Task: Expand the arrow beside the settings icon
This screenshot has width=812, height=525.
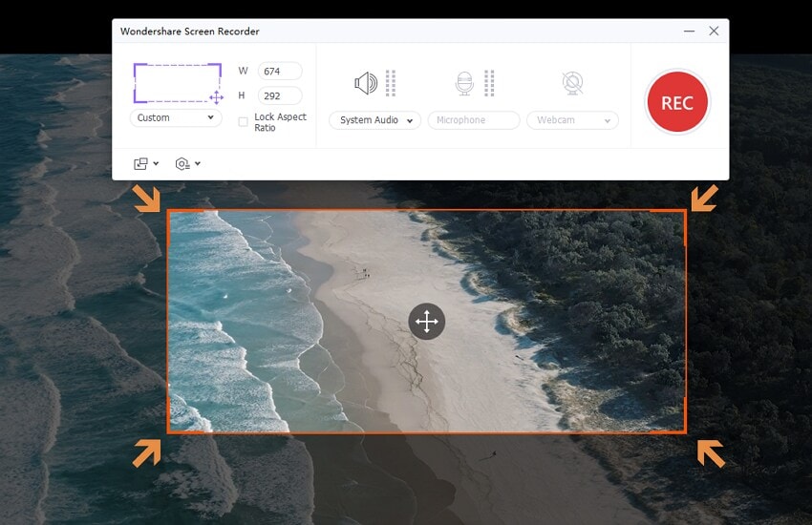Action: click(x=198, y=164)
